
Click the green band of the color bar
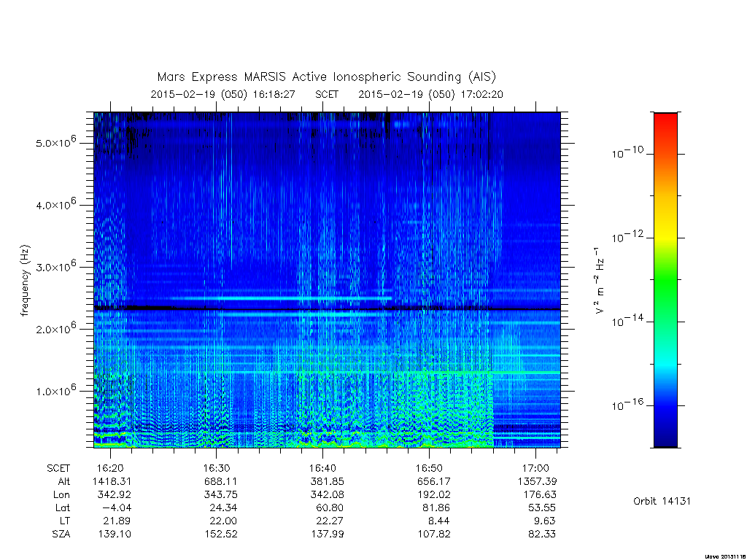pos(665,281)
